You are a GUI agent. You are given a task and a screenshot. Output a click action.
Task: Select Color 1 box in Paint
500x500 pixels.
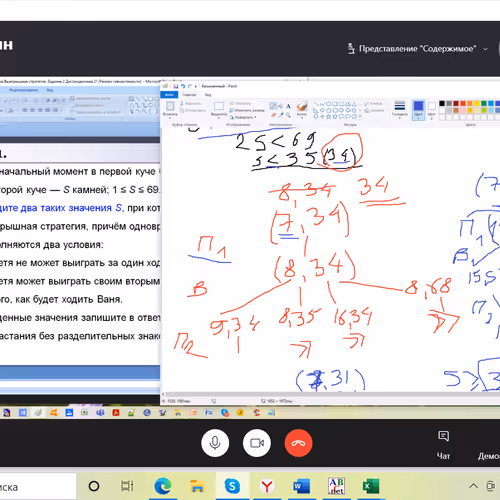coord(418,110)
